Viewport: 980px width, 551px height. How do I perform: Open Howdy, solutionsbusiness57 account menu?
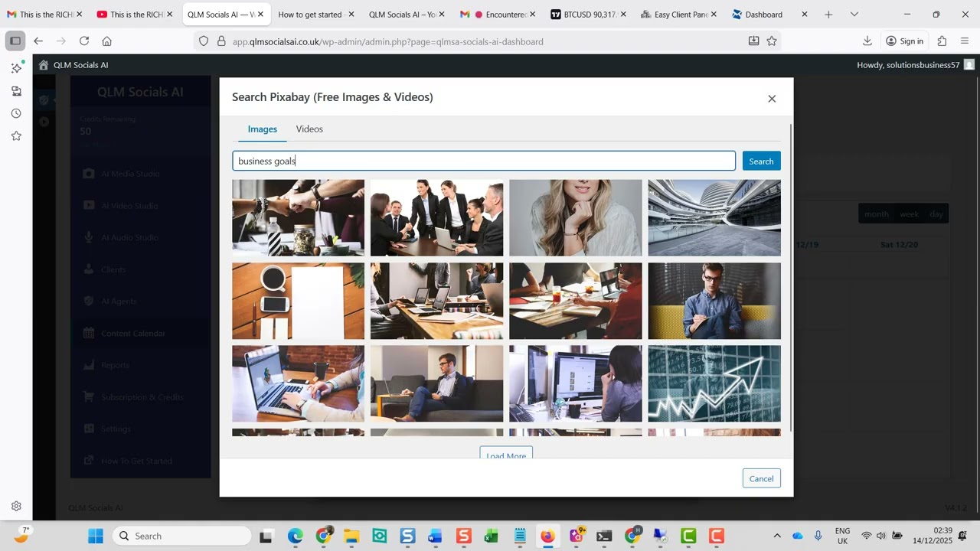[916, 65]
